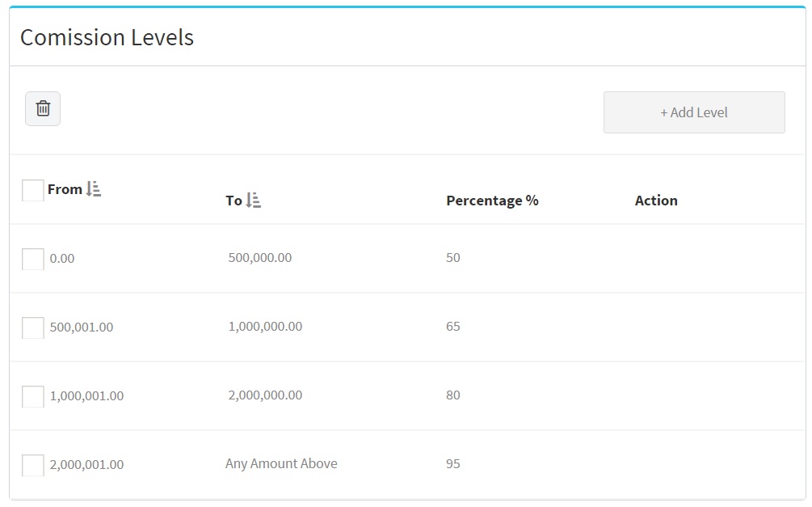812x507 pixels.
Task: Click the sort icon beside To
Action: click(254, 201)
